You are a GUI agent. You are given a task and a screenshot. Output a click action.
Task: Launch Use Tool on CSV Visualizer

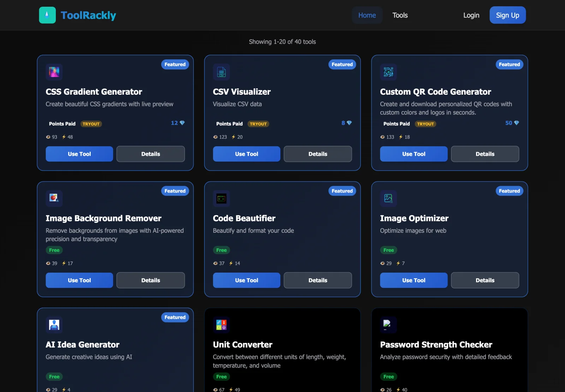click(246, 154)
